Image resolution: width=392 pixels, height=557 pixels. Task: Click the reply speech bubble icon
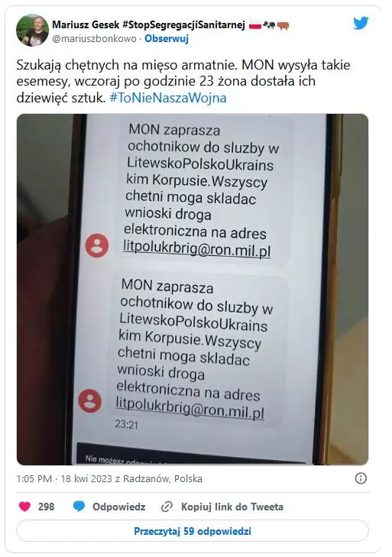[79, 507]
